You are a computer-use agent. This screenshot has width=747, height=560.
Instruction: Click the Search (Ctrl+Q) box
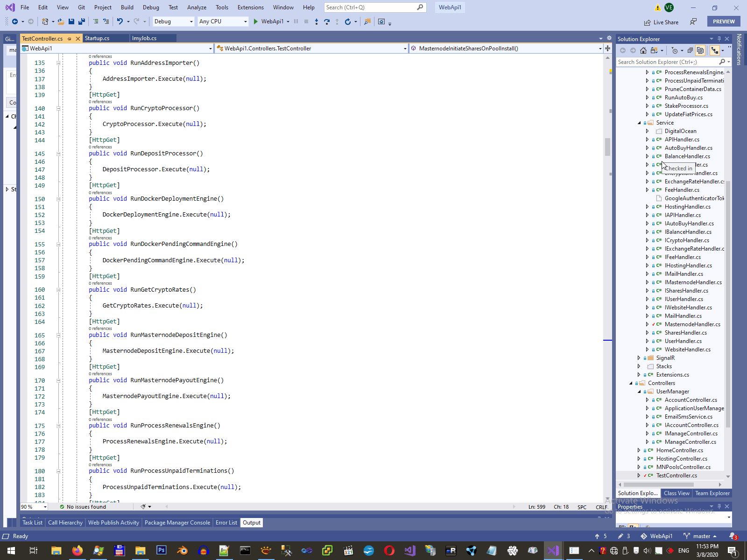tap(375, 7)
